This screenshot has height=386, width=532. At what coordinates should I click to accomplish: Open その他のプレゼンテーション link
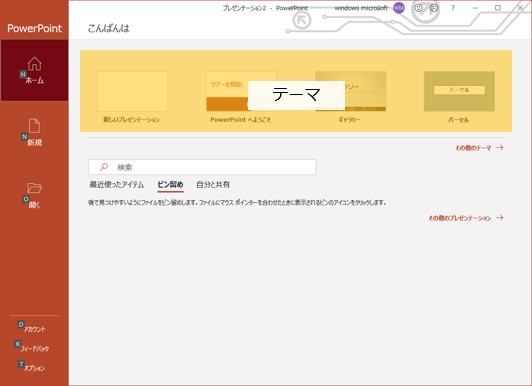[x=466, y=218]
